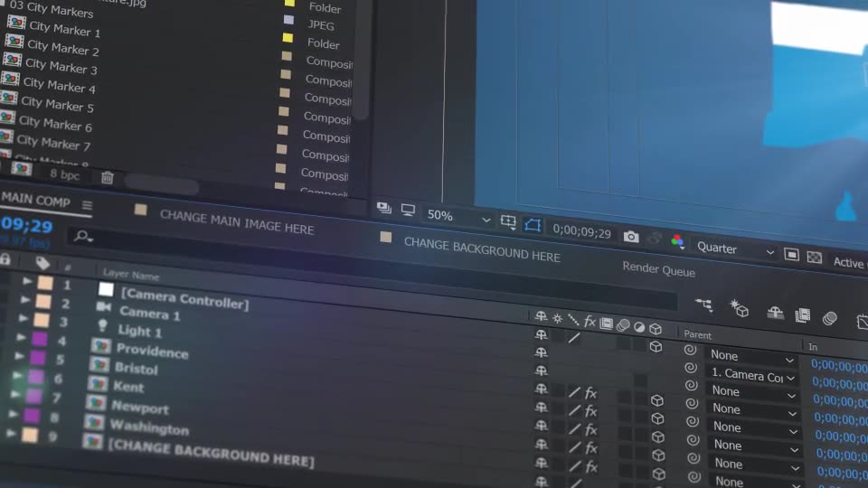Click the collapse transformations sun icon header
Viewport: 868px width, 488px height.
(x=558, y=319)
